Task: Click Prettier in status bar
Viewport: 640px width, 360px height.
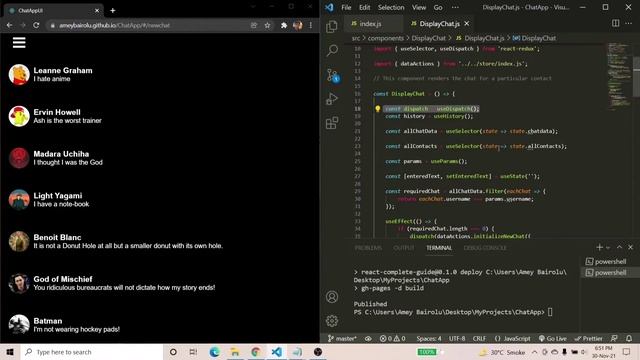Action: [x=588, y=338]
